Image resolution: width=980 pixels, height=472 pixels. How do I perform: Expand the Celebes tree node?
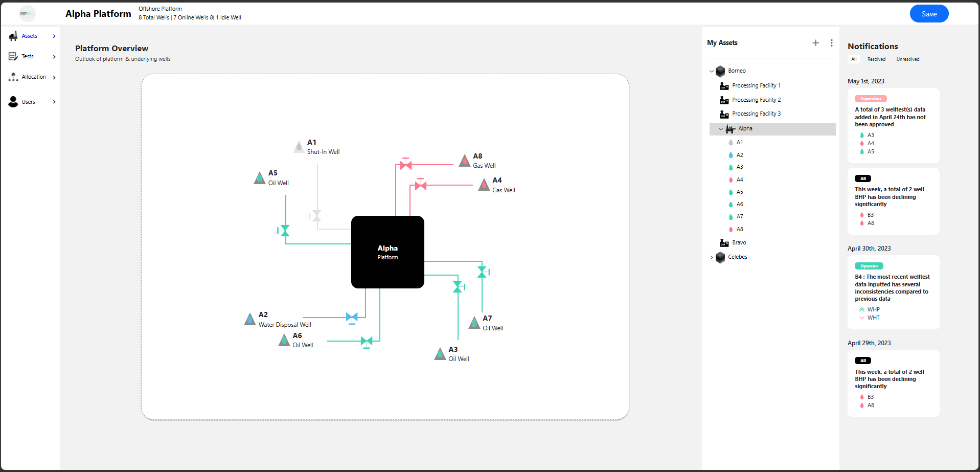click(x=712, y=257)
